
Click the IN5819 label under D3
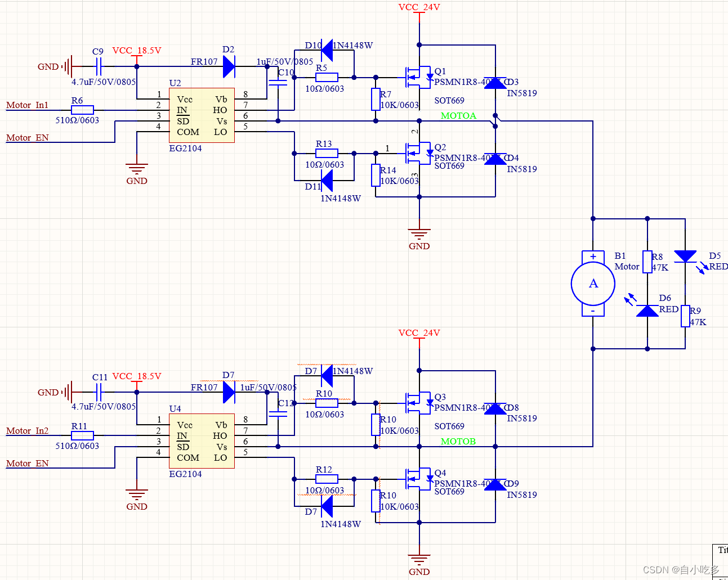522,93
